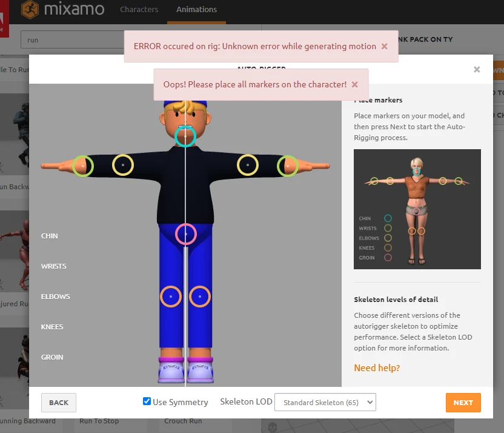Click the CHIN label in marker list
Image resolution: width=504 pixels, height=433 pixels.
click(x=50, y=236)
